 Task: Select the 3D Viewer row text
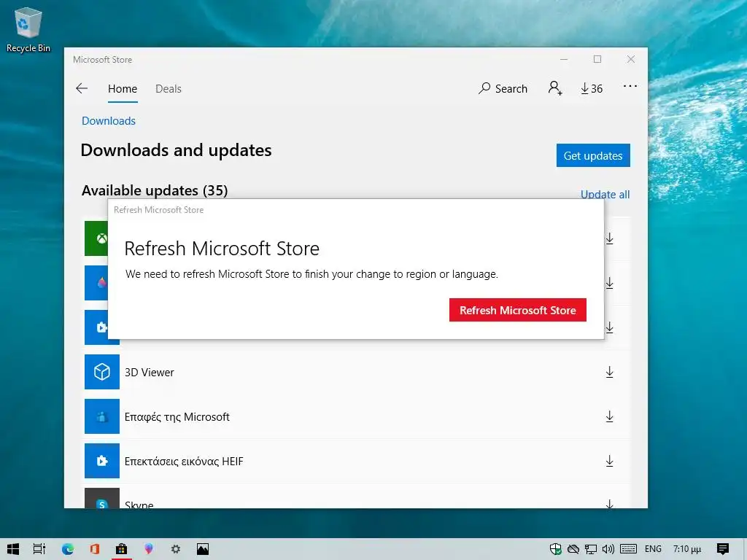tap(149, 373)
